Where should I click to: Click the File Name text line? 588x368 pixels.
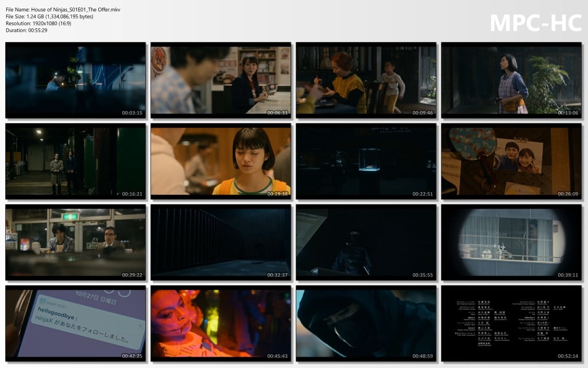point(63,10)
